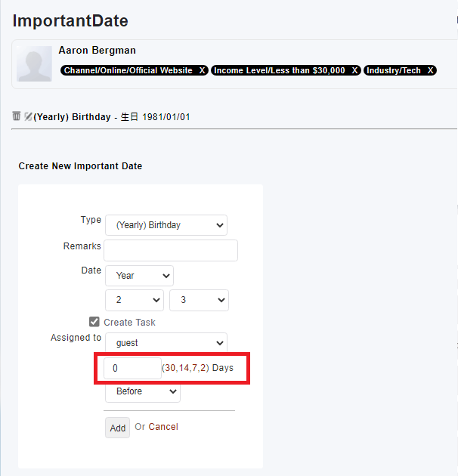Click the (Yearly) Birthday 1981/01/01 entry

pos(112,117)
